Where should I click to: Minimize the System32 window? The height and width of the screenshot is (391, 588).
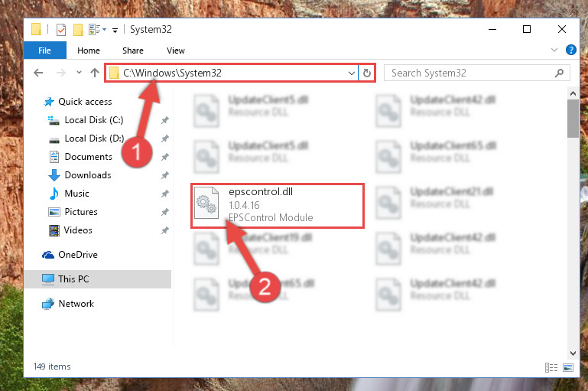(x=492, y=29)
